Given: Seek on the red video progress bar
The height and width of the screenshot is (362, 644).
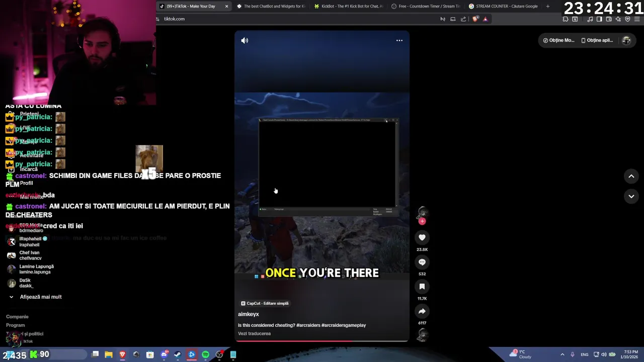Looking at the screenshot, I should click(322, 341).
